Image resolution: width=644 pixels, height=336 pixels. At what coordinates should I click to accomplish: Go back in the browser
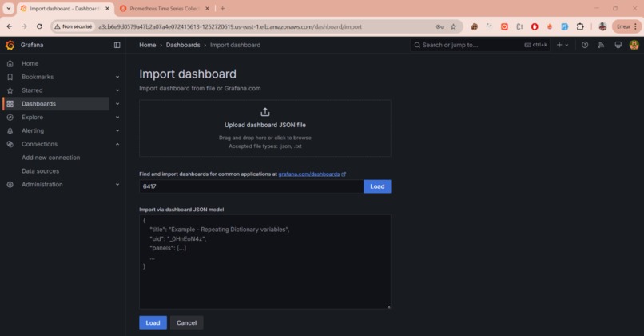[x=10, y=26]
